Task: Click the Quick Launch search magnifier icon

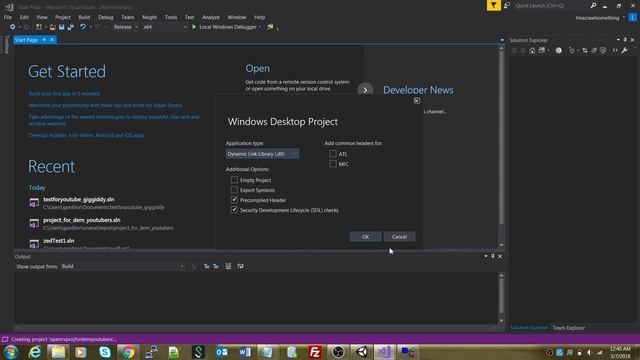Action: point(593,5)
